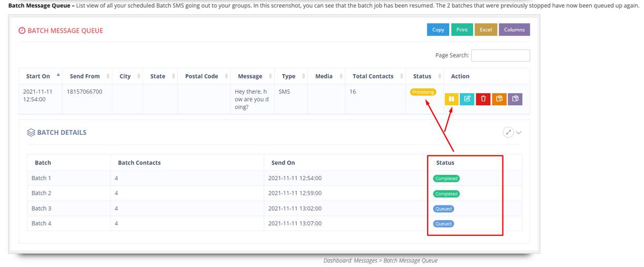Screen dimensions: 644x267
Task: Select the Batch 2 row label
Action: 42,193
